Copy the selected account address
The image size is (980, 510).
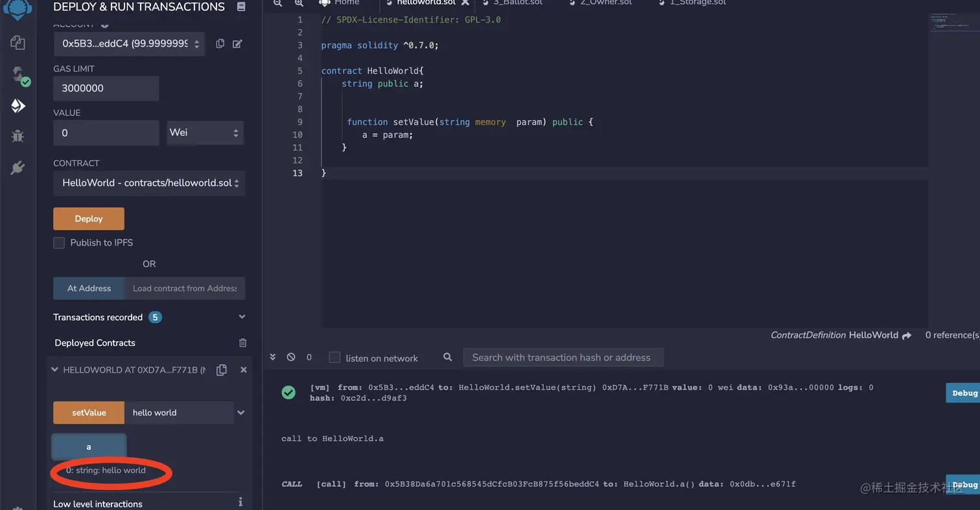220,43
